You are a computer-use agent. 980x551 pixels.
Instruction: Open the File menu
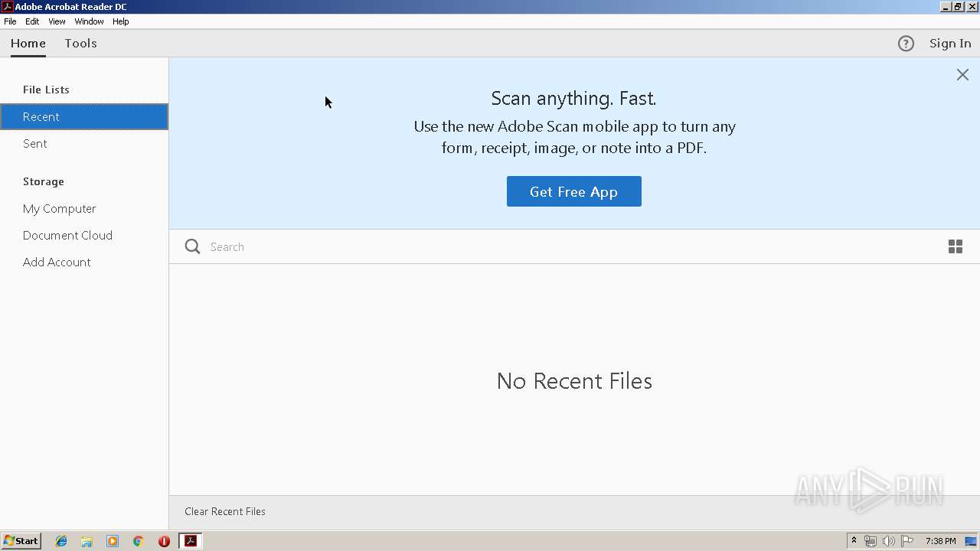point(10,21)
